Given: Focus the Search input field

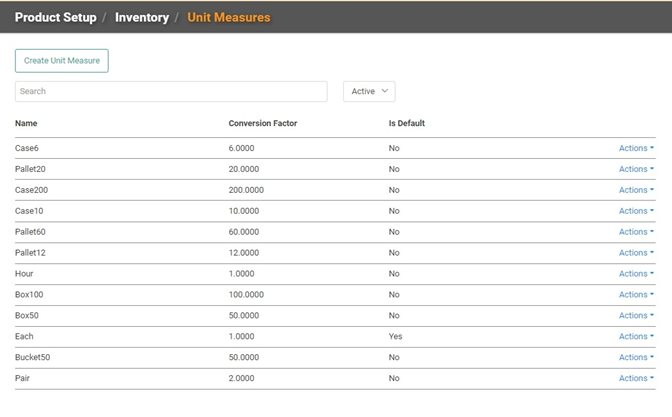Looking at the screenshot, I should click(171, 91).
